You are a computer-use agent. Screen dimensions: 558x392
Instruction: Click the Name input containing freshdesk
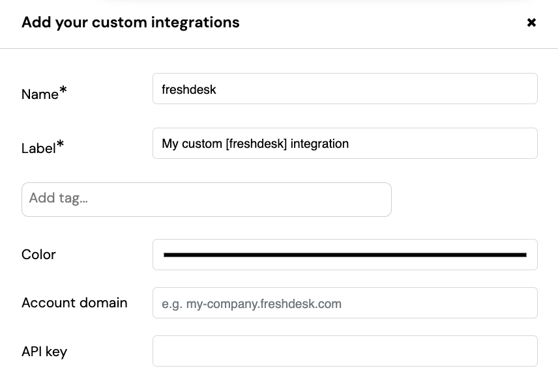(x=345, y=89)
